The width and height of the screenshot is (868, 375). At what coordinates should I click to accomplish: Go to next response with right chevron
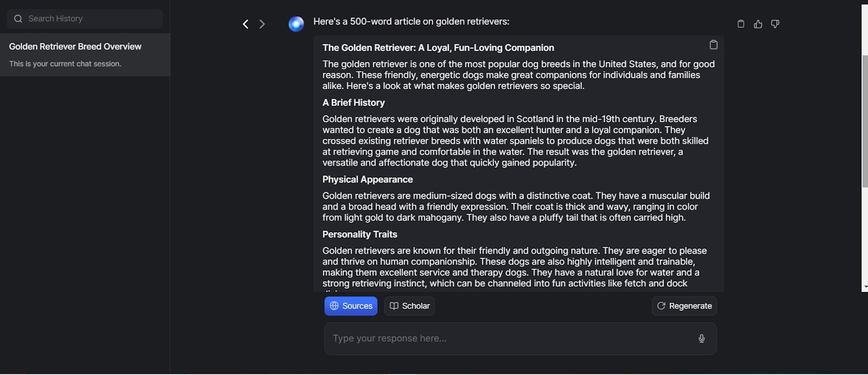tap(262, 24)
